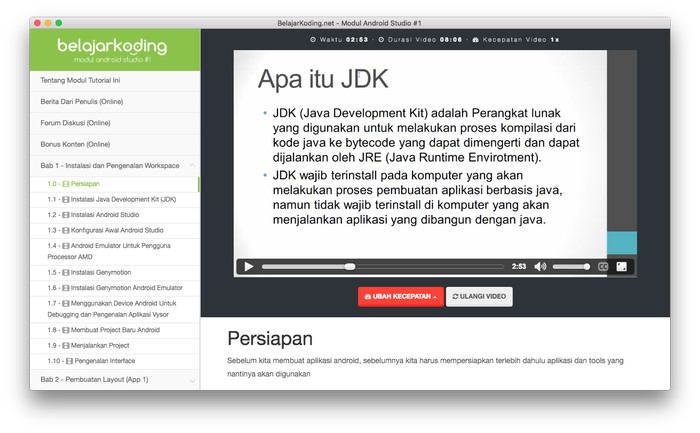700x433 pixels.
Task: Mute audio using the speaker icon
Action: (540, 266)
